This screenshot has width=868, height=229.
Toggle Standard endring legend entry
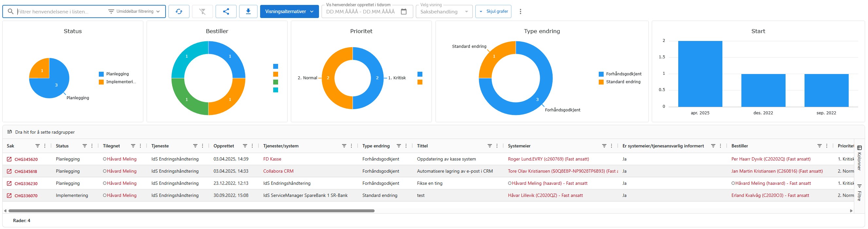tap(619, 82)
